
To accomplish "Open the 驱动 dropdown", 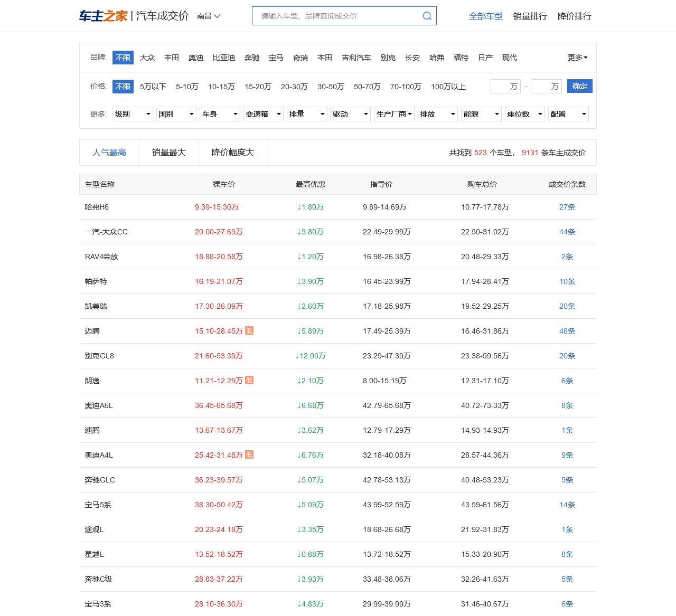I will point(351,114).
